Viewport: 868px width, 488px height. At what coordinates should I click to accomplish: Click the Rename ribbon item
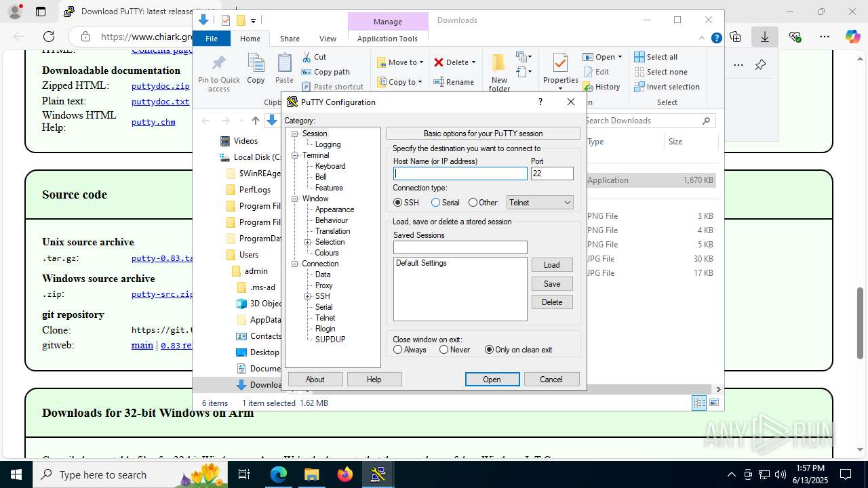[453, 82]
